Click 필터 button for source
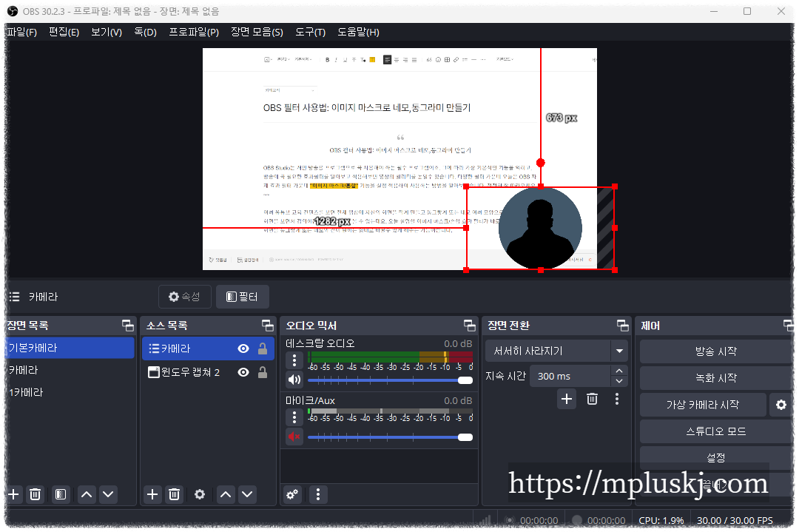Viewport: 799px width, 532px height. pyautogui.click(x=242, y=297)
